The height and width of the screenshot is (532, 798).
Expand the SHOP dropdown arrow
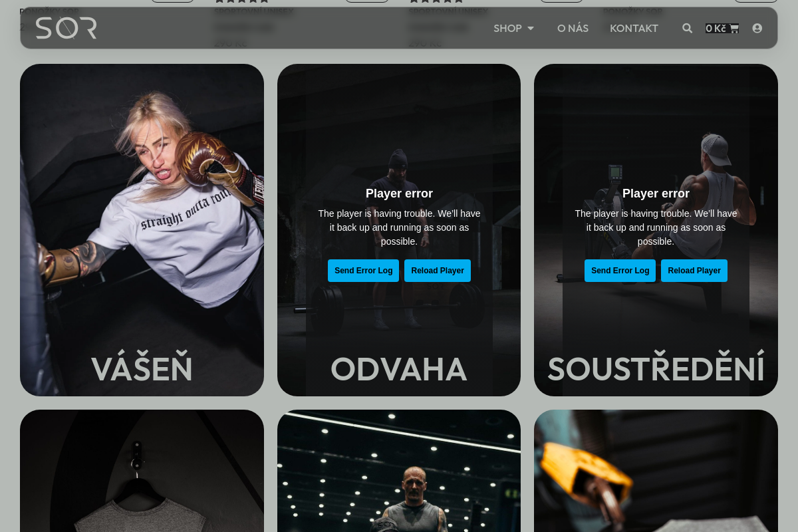click(531, 29)
